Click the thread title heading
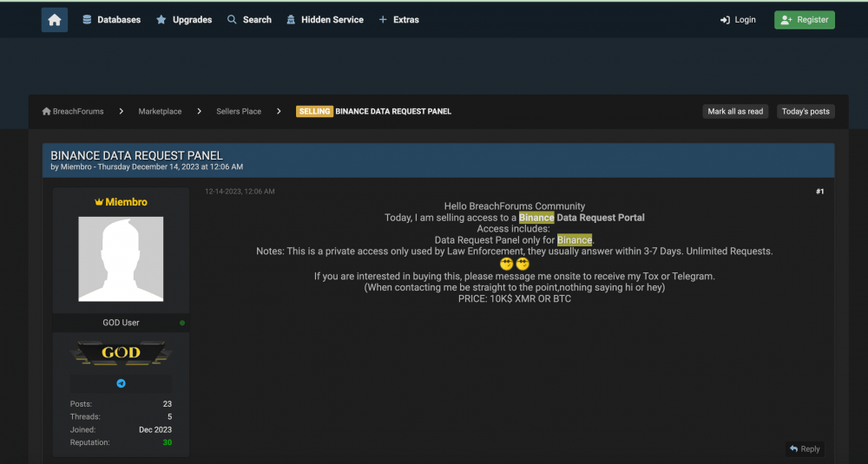Image resolution: width=868 pixels, height=464 pixels. [137, 156]
